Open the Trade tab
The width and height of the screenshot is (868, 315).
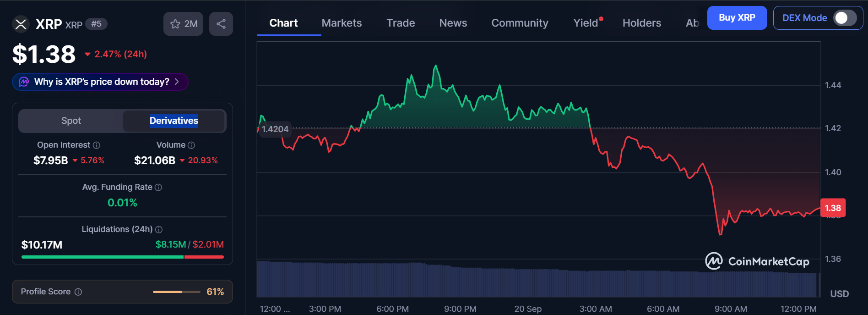coord(401,23)
